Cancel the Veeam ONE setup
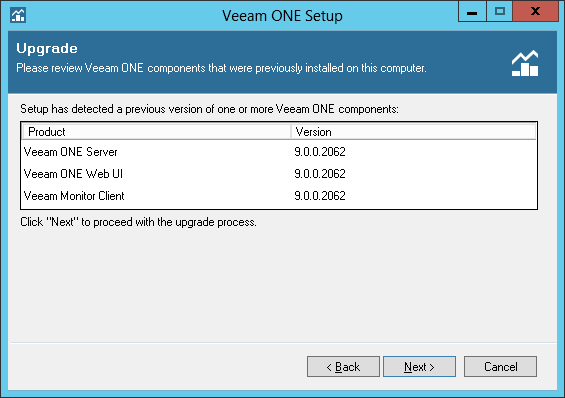The image size is (565, 398). tap(501, 367)
